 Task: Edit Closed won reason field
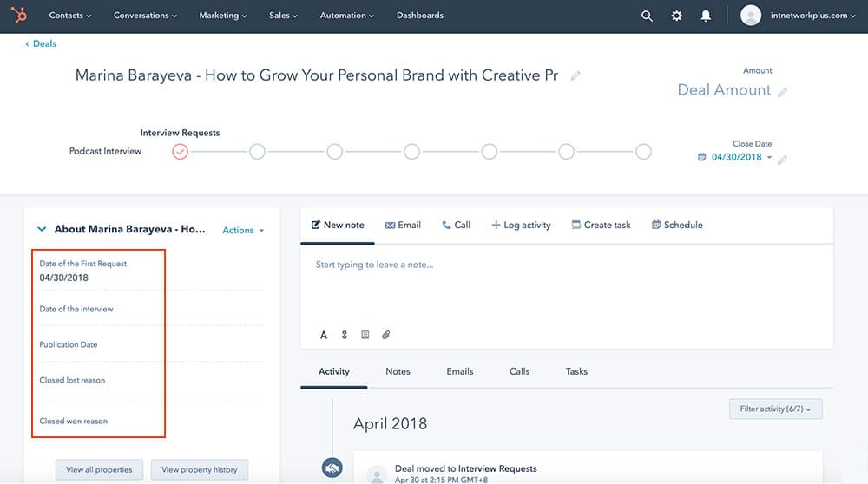(x=151, y=421)
